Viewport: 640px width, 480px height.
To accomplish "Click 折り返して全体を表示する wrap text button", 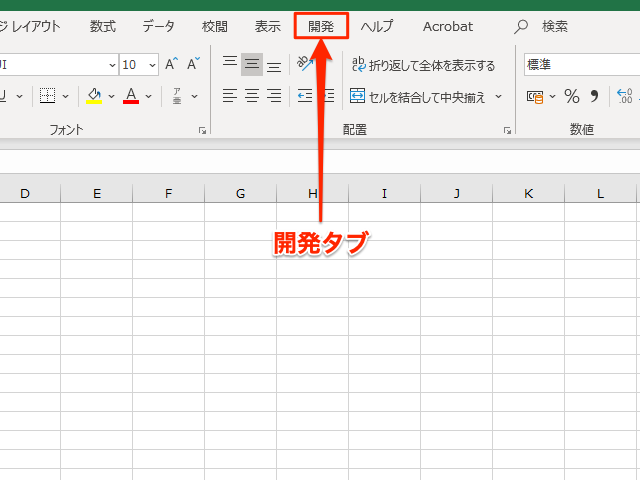I will (423, 66).
